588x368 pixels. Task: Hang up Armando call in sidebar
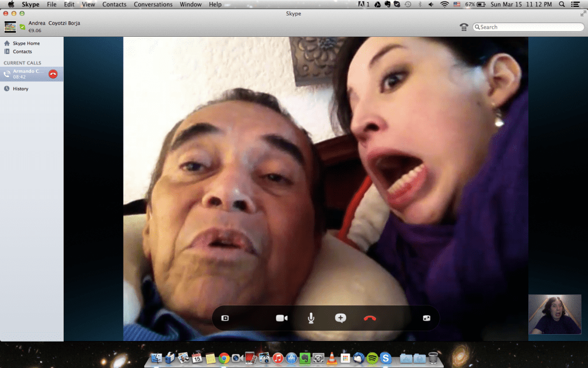pyautogui.click(x=53, y=74)
